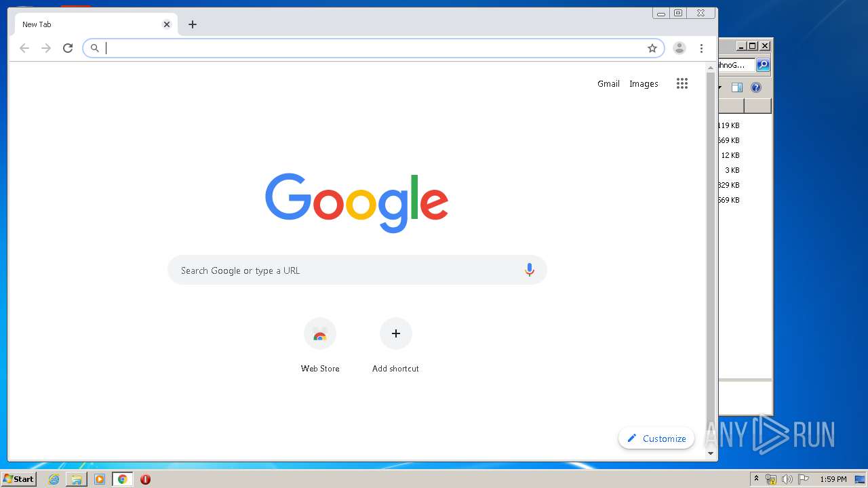Bookmark this tab with the star icon
The height and width of the screenshot is (488, 868).
click(652, 48)
